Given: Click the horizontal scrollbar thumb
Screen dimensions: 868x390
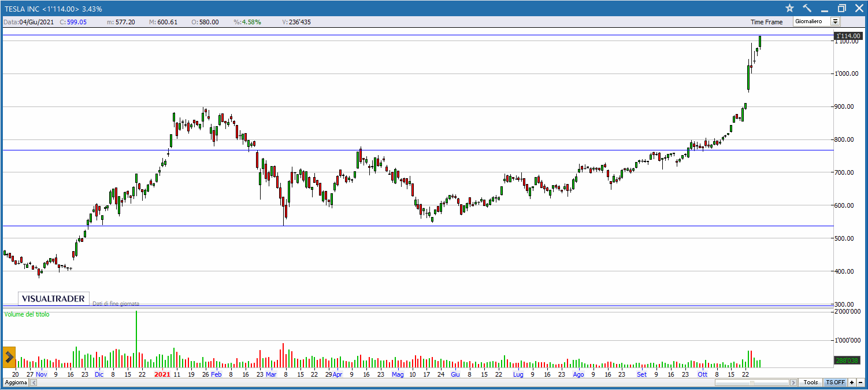Looking at the screenshot, I should point(752,382).
